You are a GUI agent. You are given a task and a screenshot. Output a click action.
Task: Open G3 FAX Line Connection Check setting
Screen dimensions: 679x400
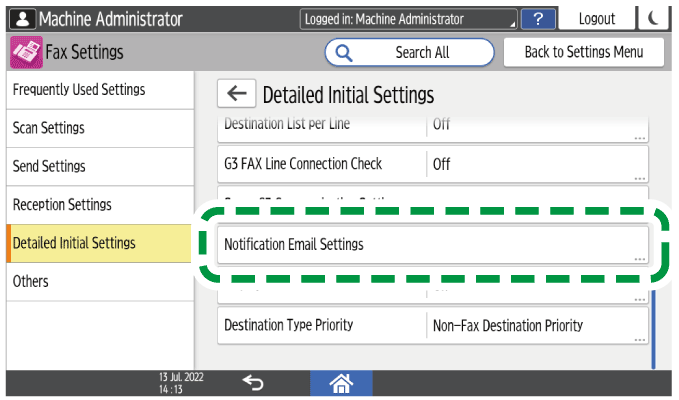point(433,164)
